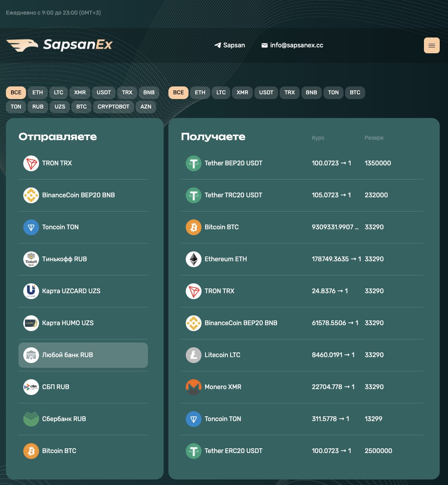Select Любой банк RUB row
Viewport: 448px width, 485px height.
(x=83, y=355)
